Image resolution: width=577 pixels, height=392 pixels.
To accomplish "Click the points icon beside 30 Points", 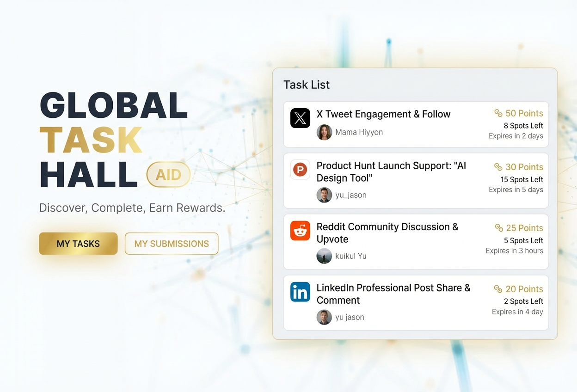I will click(498, 167).
